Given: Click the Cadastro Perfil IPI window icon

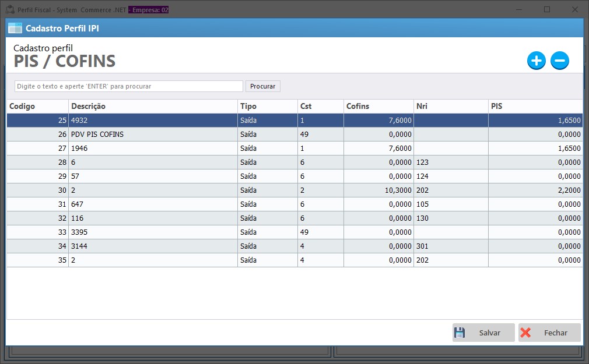Looking at the screenshot, I should click(x=15, y=28).
